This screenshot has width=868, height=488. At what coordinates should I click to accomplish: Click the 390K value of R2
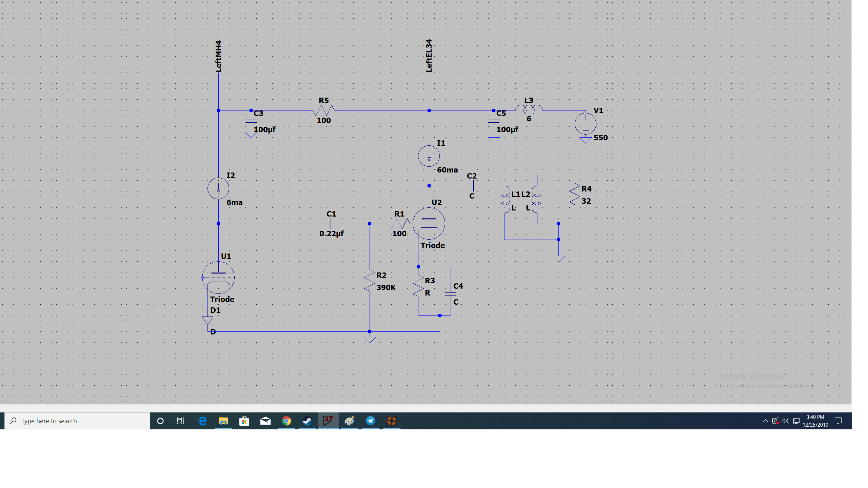[386, 287]
